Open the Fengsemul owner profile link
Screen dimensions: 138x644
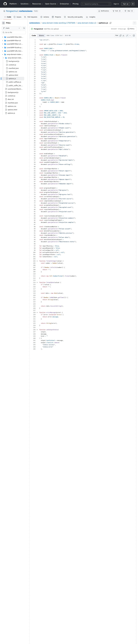[x=12, y=11]
